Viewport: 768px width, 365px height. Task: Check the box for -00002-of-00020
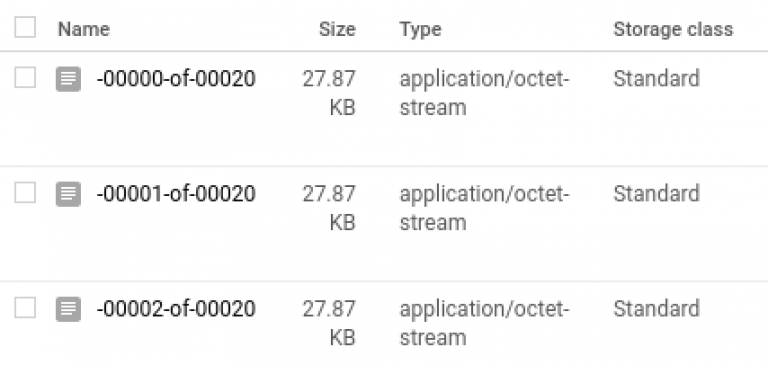point(25,308)
